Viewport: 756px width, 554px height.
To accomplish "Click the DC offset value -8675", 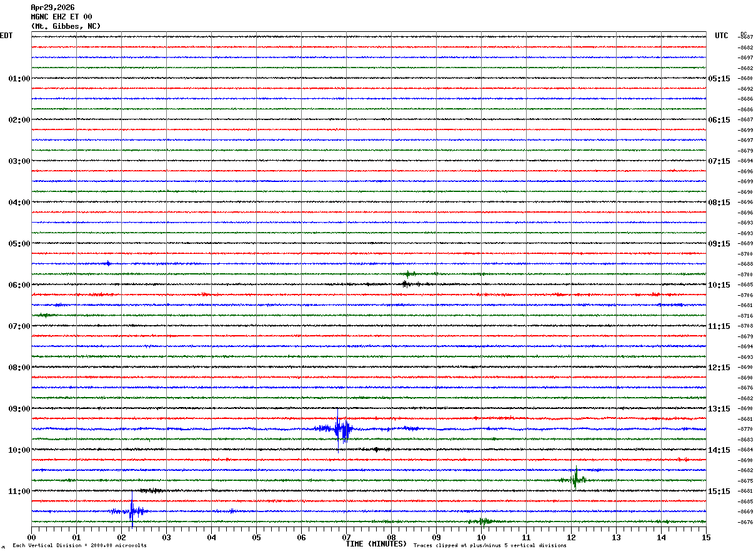I will pyautogui.click(x=746, y=481).
